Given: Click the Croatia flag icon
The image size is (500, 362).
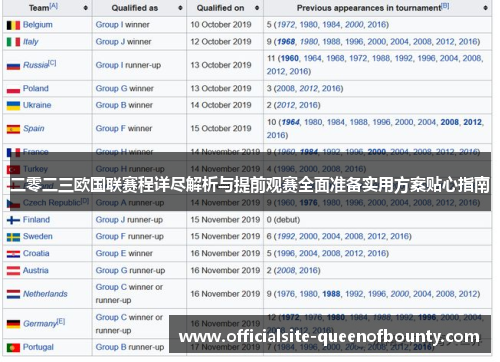Looking at the screenshot, I should (x=13, y=254).
